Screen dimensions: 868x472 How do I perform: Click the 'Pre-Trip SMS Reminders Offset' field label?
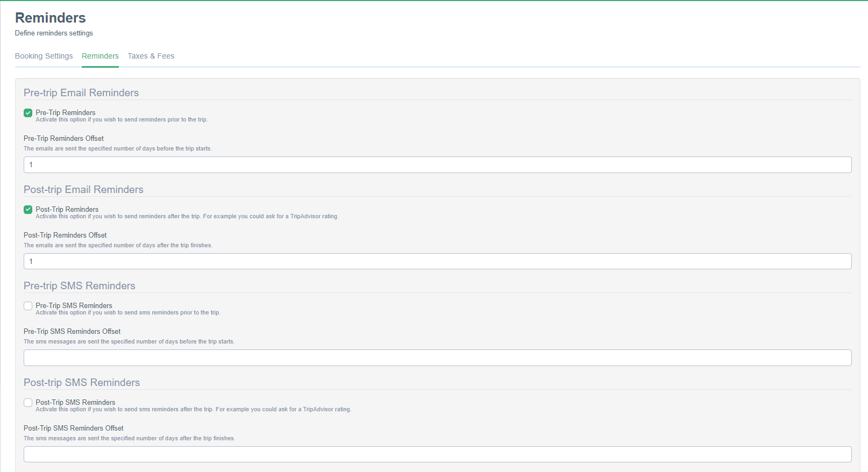click(x=72, y=331)
